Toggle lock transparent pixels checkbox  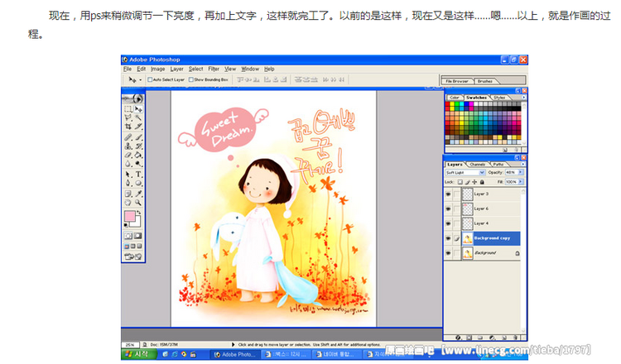[x=460, y=182]
